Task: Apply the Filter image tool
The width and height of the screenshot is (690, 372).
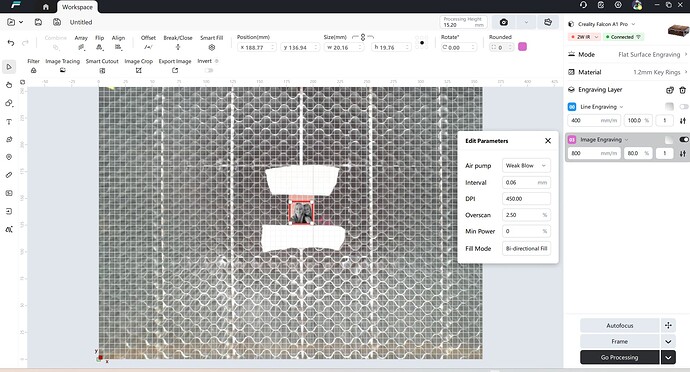Action: tap(33, 66)
